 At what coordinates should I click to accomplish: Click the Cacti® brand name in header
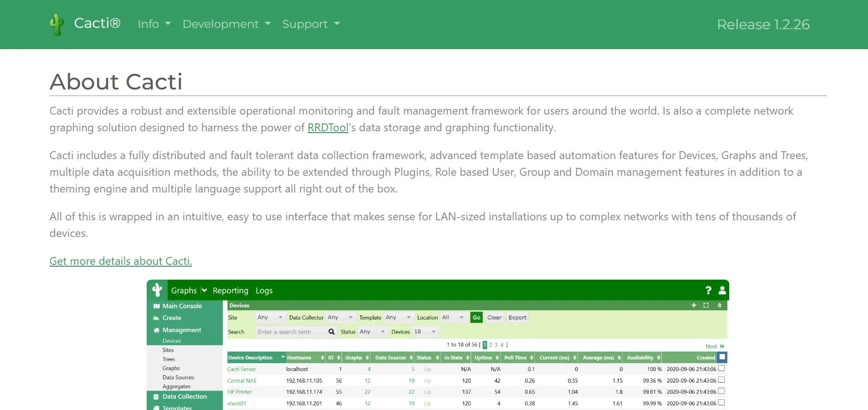point(97,23)
